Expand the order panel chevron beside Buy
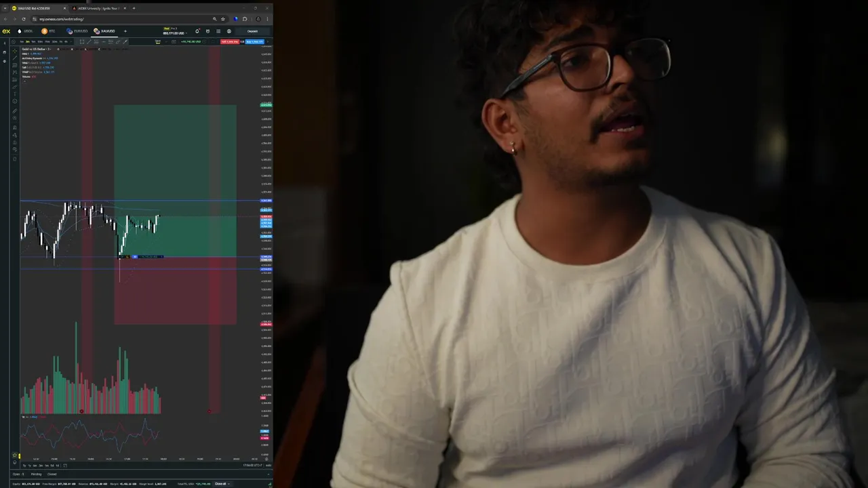Viewport: 868px width, 488px height. click(268, 42)
